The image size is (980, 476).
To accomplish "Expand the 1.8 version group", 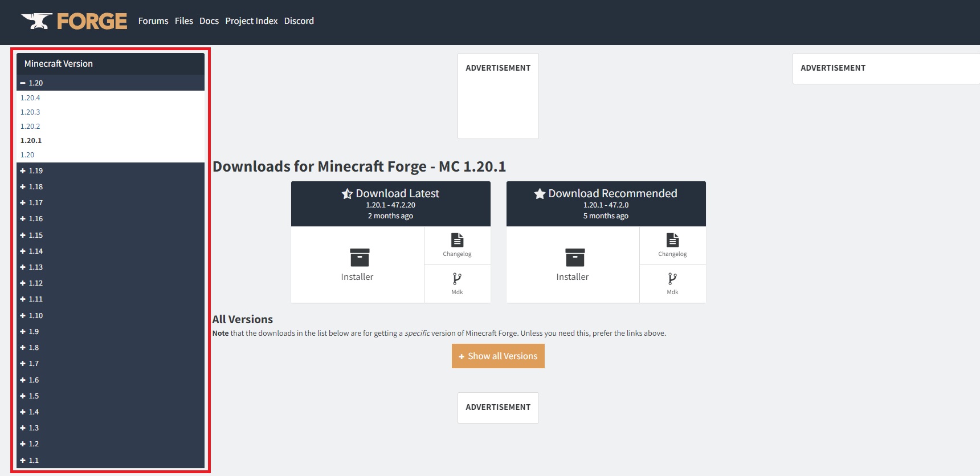I will coord(111,347).
